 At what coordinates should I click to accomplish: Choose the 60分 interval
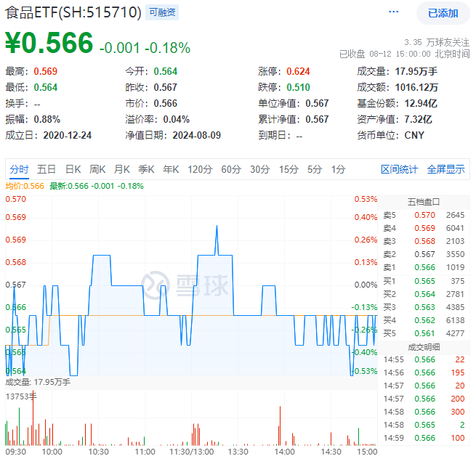[230, 169]
